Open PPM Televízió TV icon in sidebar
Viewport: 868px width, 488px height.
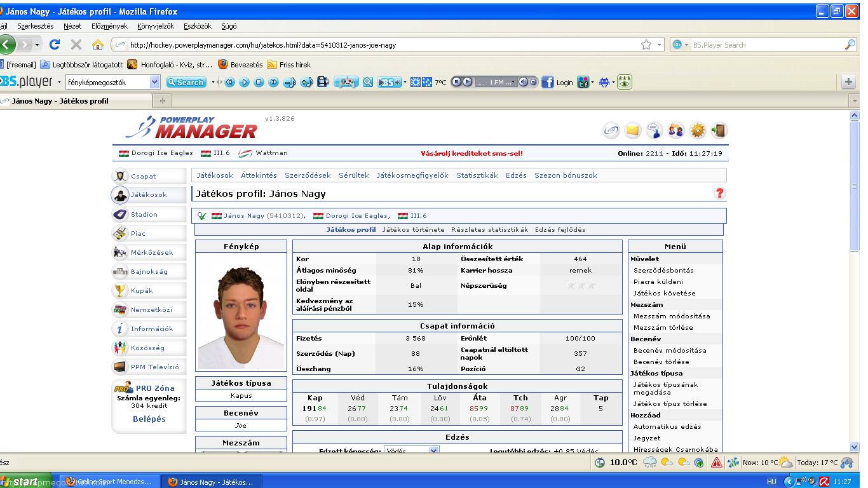[119, 367]
